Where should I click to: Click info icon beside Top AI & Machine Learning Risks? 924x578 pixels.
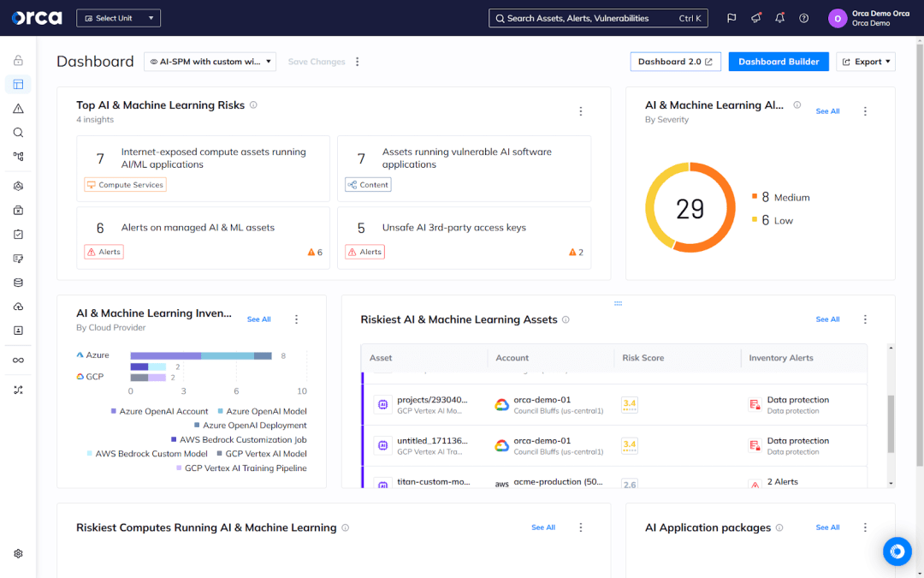coord(253,105)
